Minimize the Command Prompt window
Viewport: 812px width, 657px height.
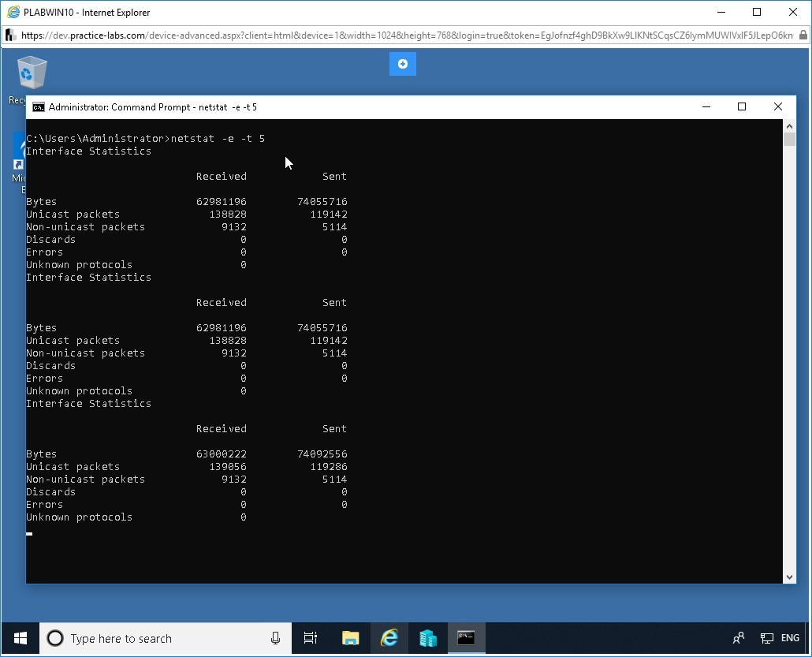706,106
